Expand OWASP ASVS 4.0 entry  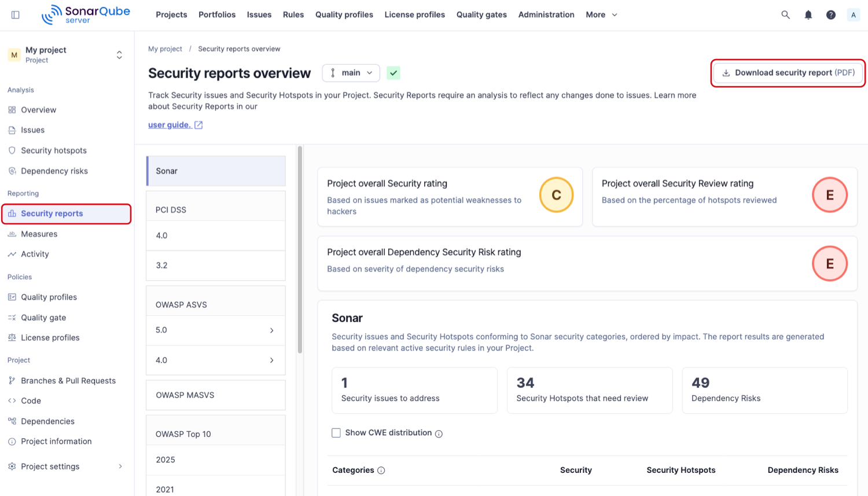216,360
